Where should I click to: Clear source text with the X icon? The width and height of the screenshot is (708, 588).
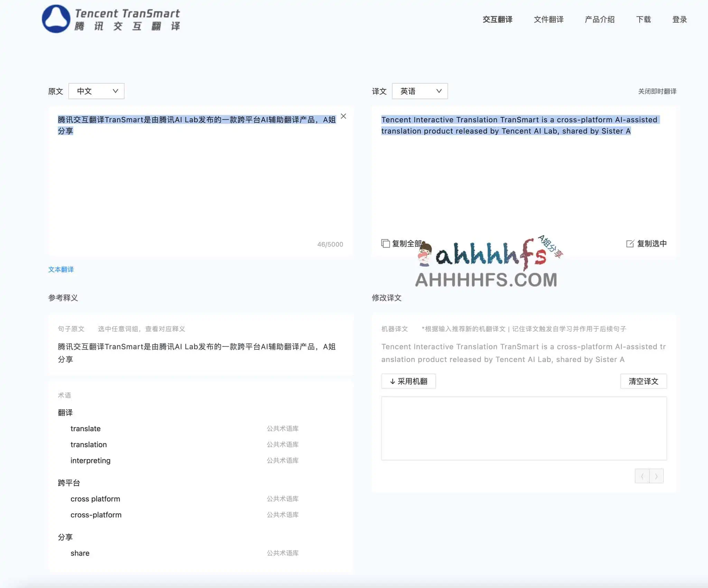click(343, 116)
